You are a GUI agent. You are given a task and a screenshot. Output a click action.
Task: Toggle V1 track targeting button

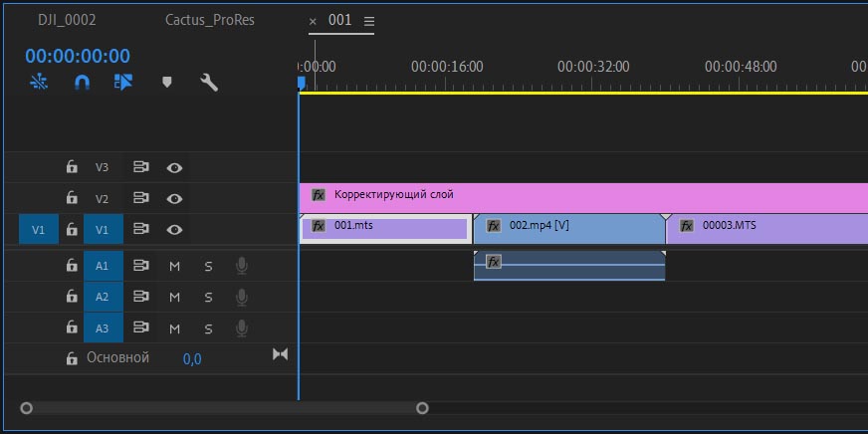tap(103, 229)
